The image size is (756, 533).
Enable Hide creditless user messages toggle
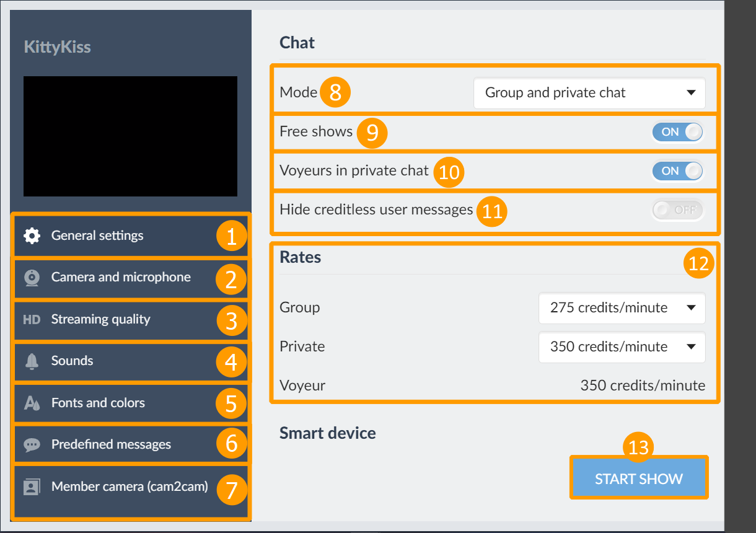pos(677,210)
